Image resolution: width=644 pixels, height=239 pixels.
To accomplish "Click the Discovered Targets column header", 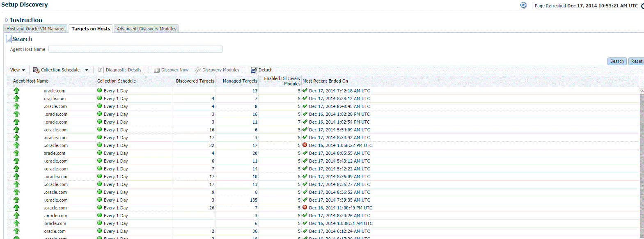I will click(195, 81).
